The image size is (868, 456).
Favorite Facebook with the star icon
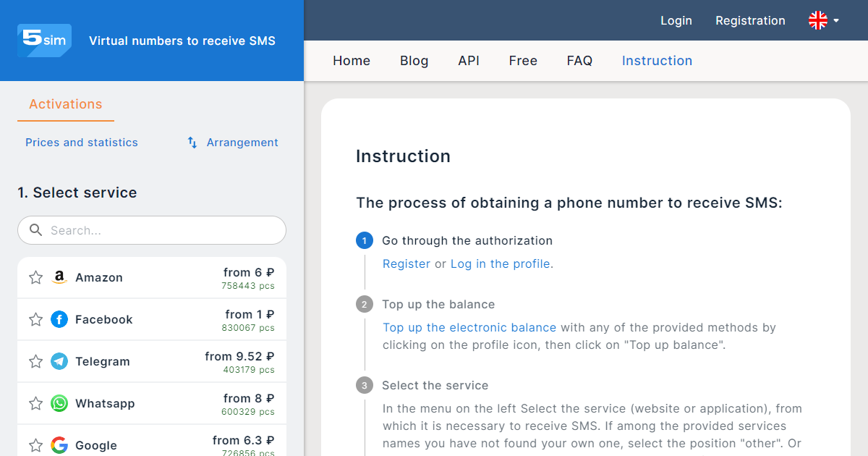[36, 319]
